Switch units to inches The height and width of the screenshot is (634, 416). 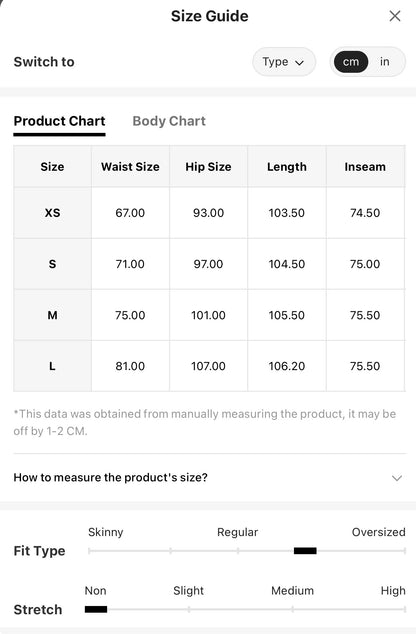point(384,62)
